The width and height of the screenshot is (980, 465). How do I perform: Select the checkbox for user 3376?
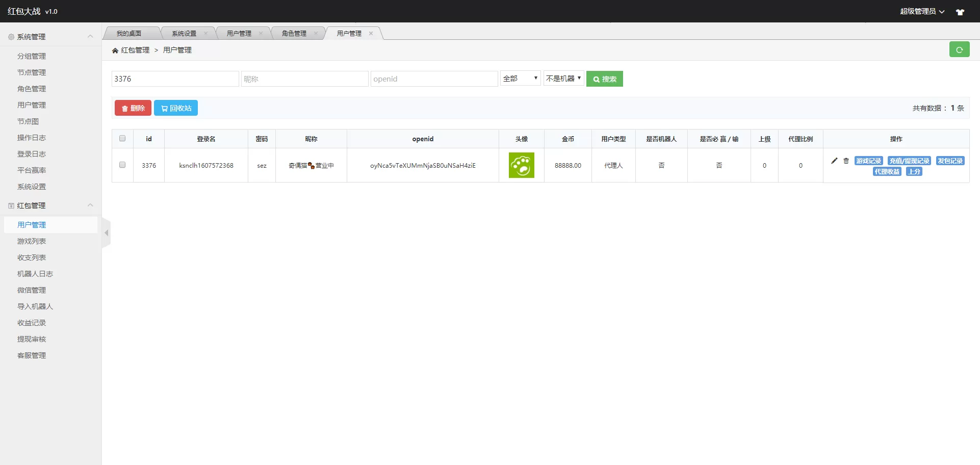click(122, 165)
